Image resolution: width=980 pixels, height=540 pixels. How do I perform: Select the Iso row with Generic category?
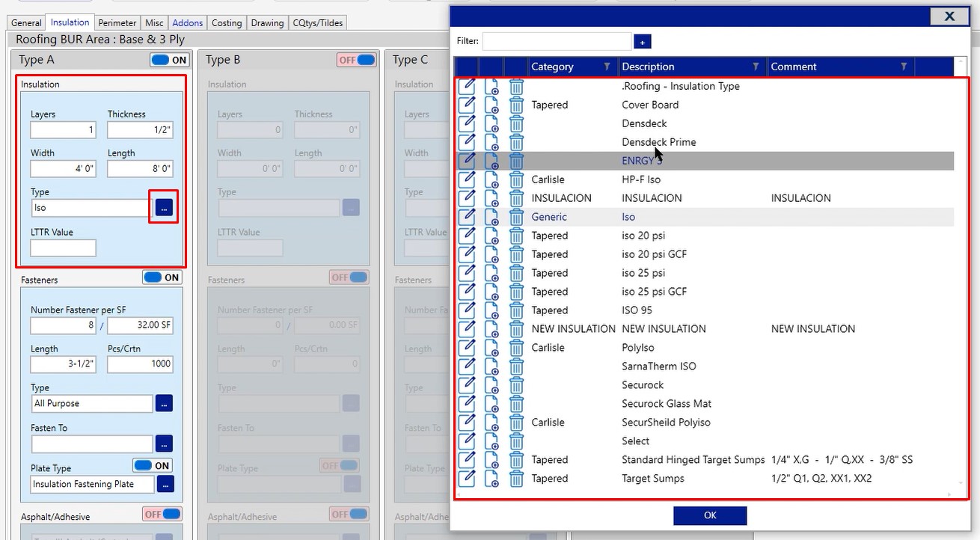628,217
